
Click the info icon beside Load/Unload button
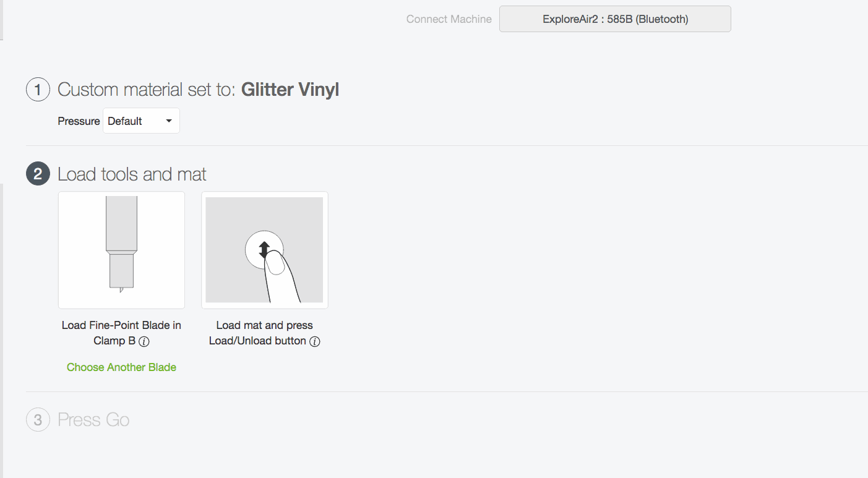[314, 341]
